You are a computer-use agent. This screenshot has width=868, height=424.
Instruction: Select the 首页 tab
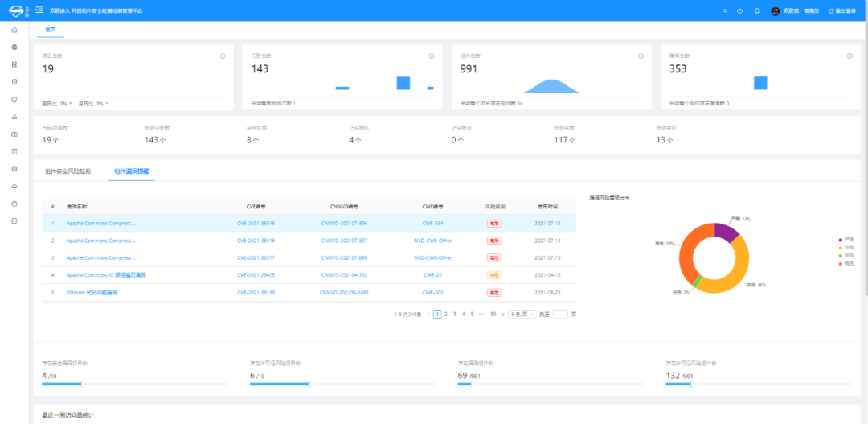pyautogui.click(x=51, y=30)
